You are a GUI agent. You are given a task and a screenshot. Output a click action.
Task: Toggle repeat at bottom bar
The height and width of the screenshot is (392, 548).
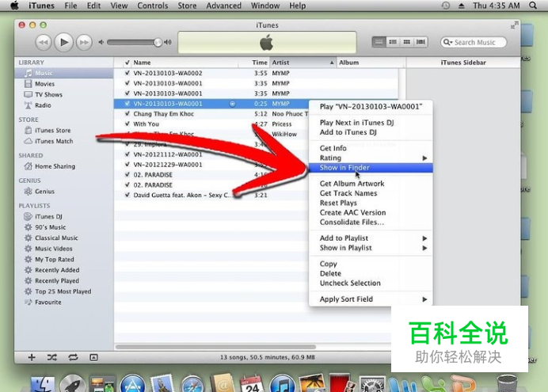point(73,357)
